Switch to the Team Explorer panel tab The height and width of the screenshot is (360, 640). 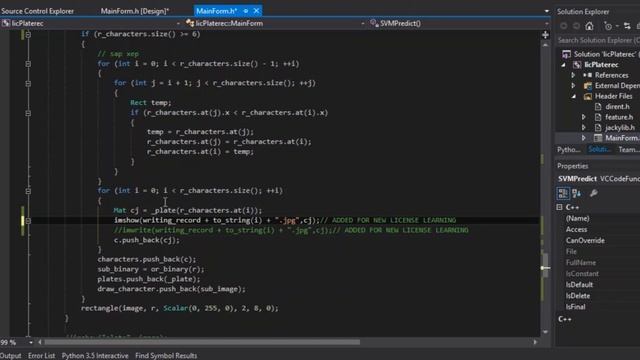(x=629, y=149)
